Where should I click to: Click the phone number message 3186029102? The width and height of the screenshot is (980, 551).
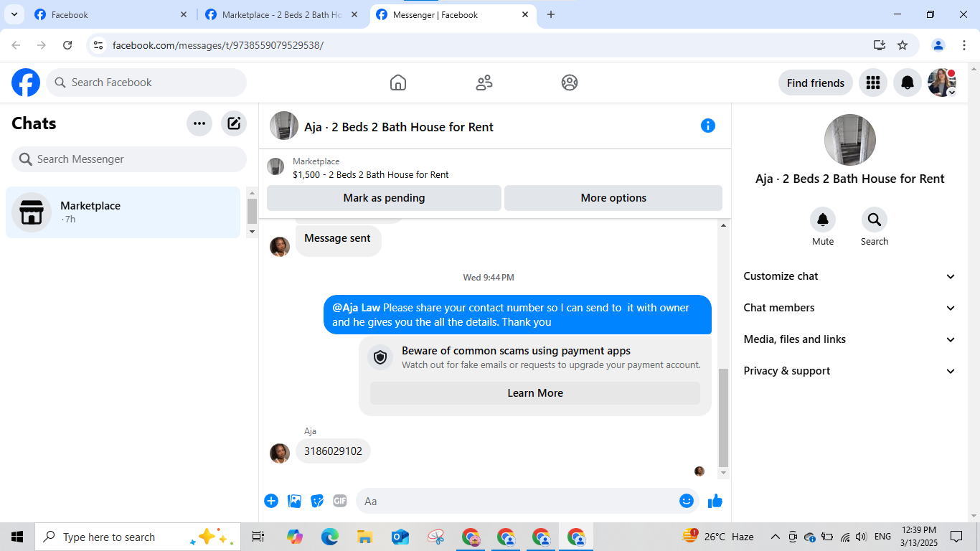click(333, 451)
